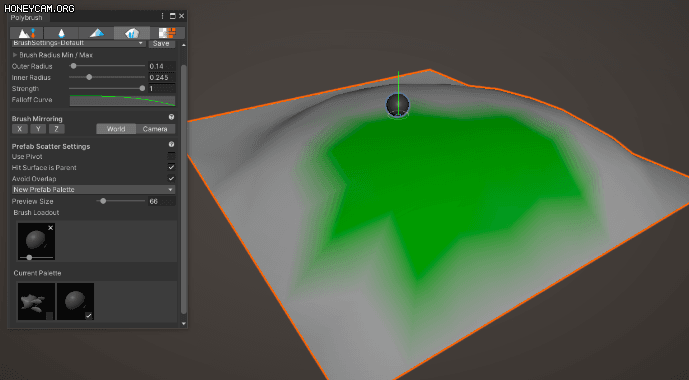This screenshot has width=689, height=380.
Task: Expand Brush Radius Min / Max foldout
Action: (x=15, y=55)
